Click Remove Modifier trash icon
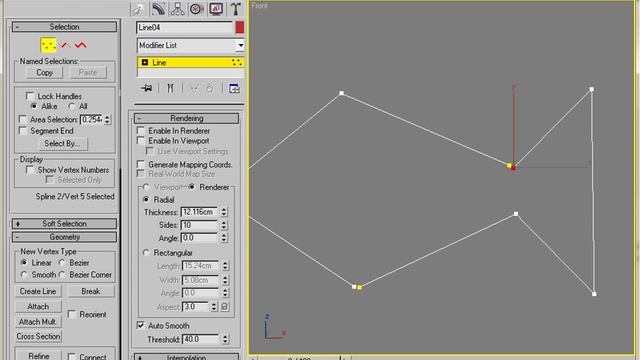Image resolution: width=640 pixels, height=360 pixels. pos(210,88)
